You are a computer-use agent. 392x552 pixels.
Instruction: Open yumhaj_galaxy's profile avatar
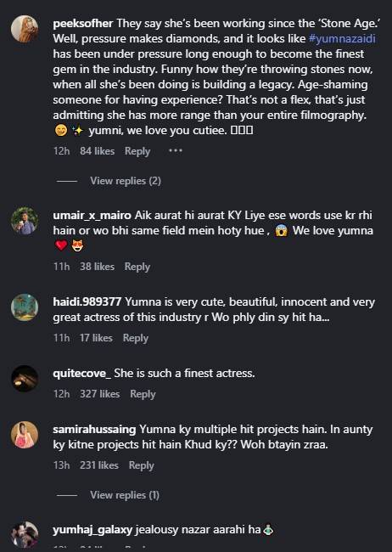(x=25, y=535)
